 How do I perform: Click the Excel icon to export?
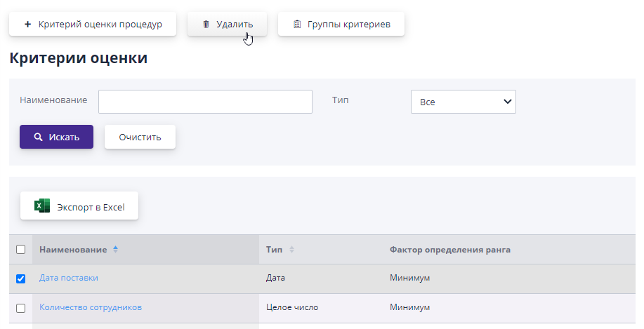[x=42, y=206]
